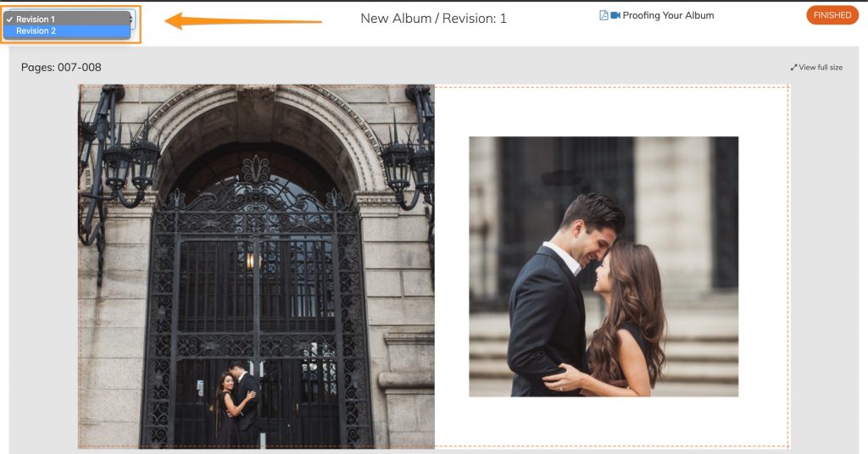The height and width of the screenshot is (454, 868).
Task: Select the gate archway photo on left page
Action: 256,266
